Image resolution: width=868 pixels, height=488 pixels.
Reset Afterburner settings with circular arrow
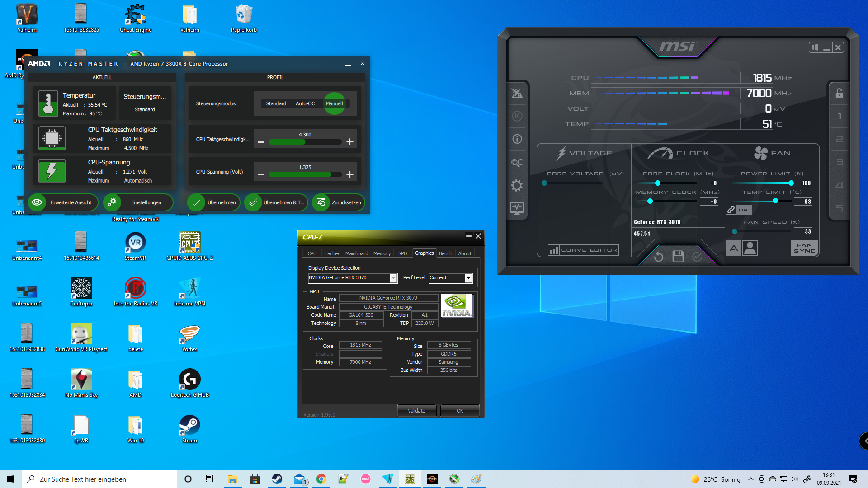[x=658, y=257]
